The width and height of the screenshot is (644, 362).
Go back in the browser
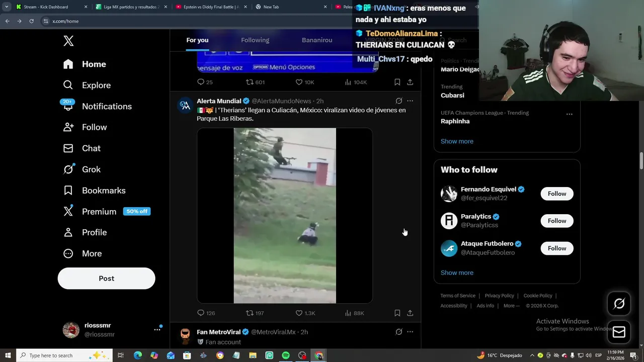click(x=7, y=21)
